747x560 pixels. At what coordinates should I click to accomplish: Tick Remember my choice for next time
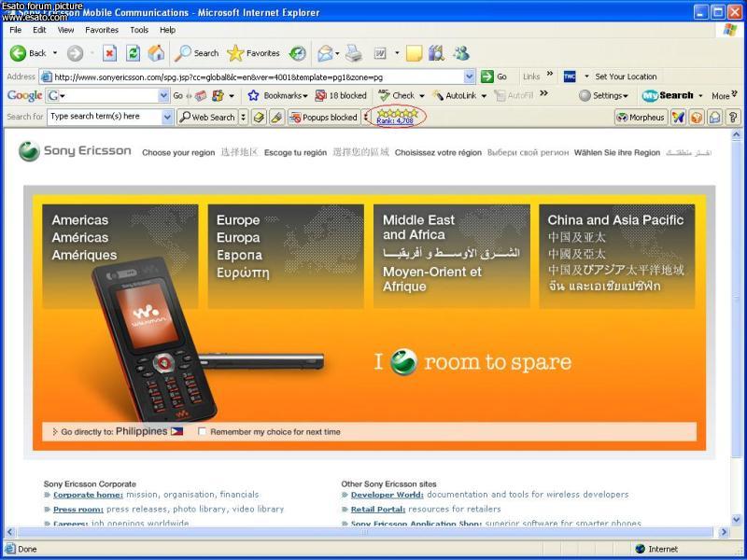pyautogui.click(x=202, y=431)
